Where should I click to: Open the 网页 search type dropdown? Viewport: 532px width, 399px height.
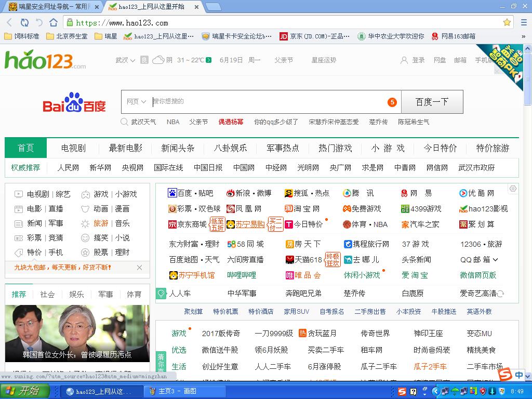[x=136, y=102]
